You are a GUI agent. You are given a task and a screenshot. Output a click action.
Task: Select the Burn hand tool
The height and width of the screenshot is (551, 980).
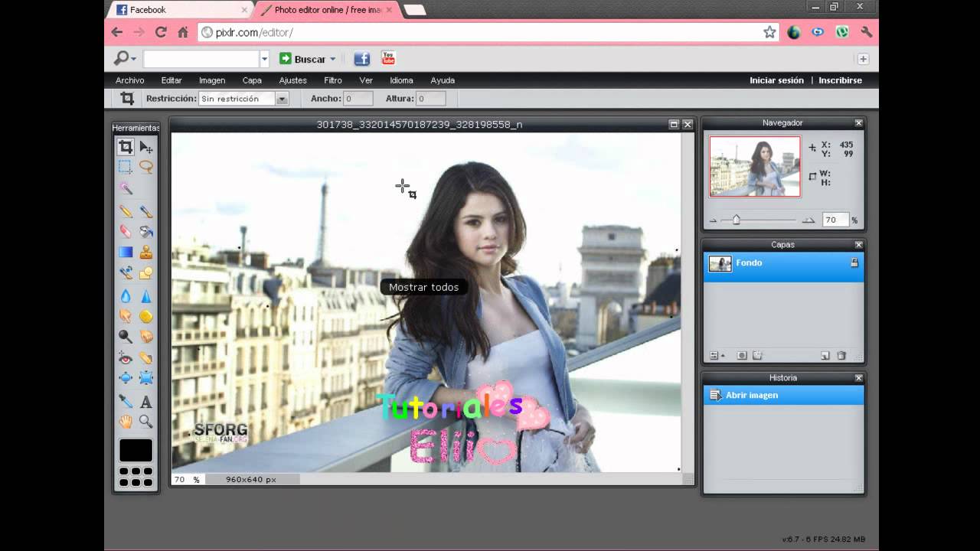(145, 337)
